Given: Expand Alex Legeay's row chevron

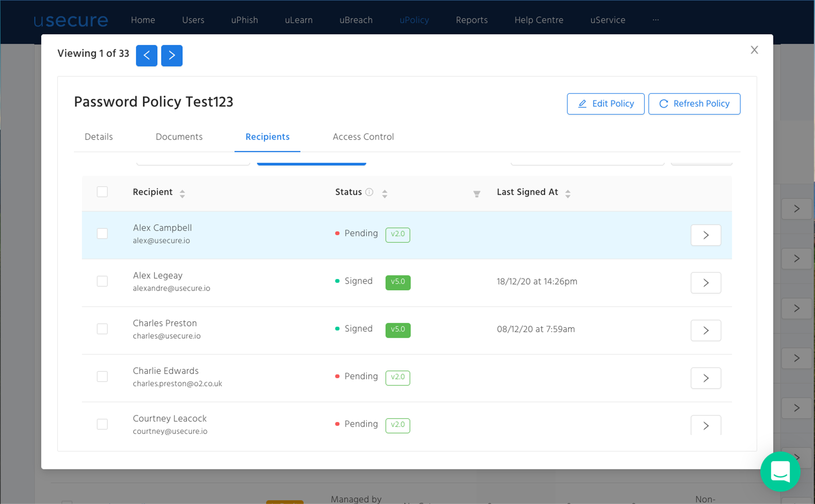Looking at the screenshot, I should coord(706,283).
